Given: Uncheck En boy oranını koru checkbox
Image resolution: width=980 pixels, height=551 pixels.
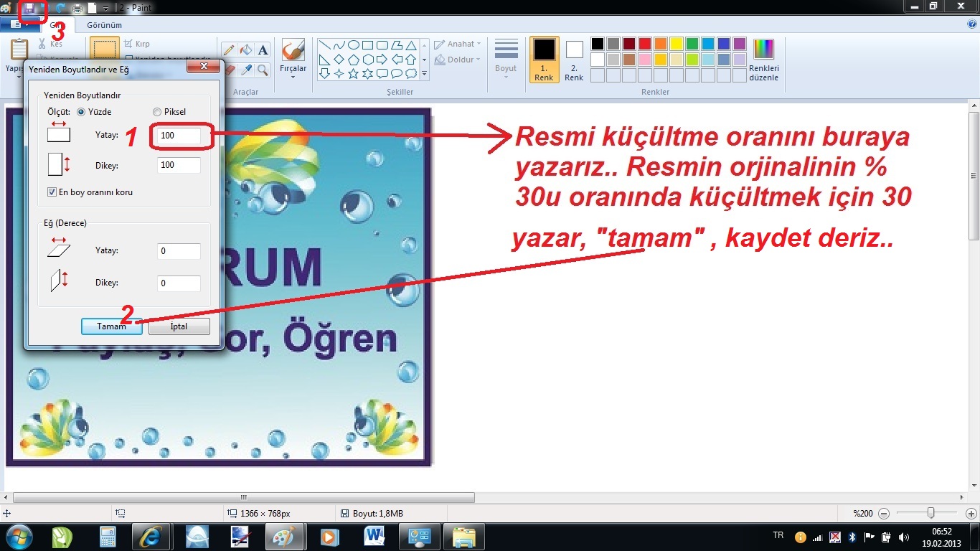Looking at the screenshot, I should (x=52, y=192).
